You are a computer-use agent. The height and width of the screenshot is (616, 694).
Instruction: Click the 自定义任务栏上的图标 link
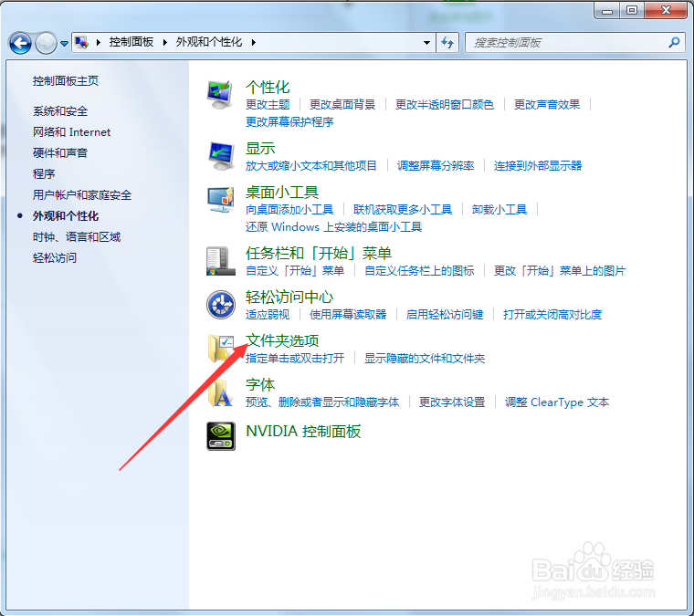[419, 271]
